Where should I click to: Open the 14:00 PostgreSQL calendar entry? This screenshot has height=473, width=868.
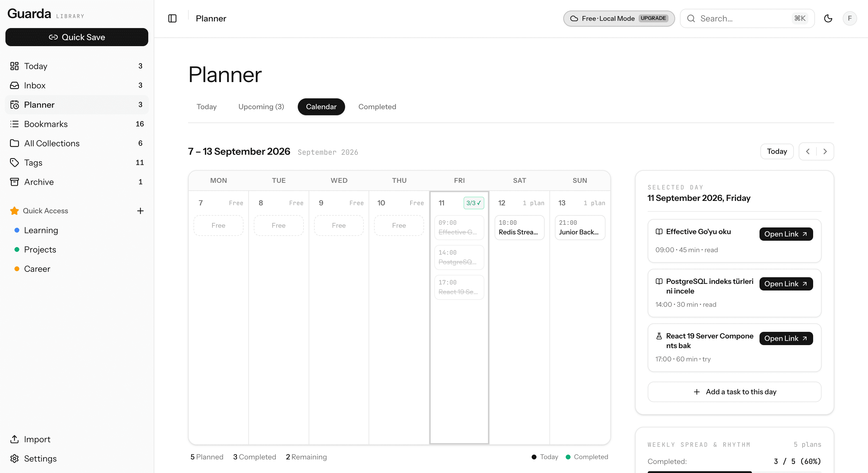[x=459, y=257]
